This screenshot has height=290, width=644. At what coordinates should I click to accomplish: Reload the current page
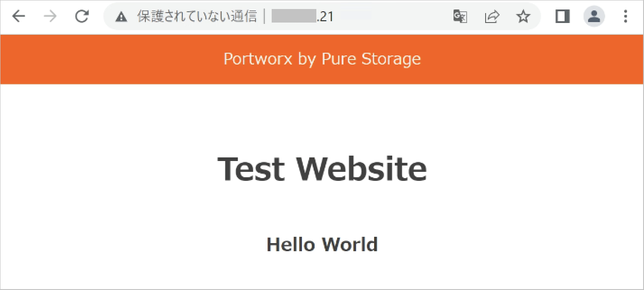click(x=82, y=17)
